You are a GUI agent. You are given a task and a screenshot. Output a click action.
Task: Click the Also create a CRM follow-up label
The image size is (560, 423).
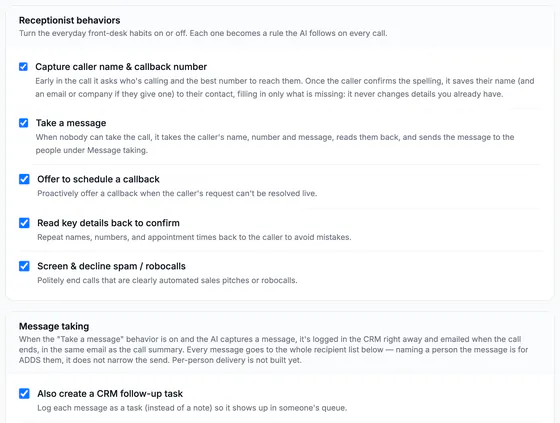(110, 394)
